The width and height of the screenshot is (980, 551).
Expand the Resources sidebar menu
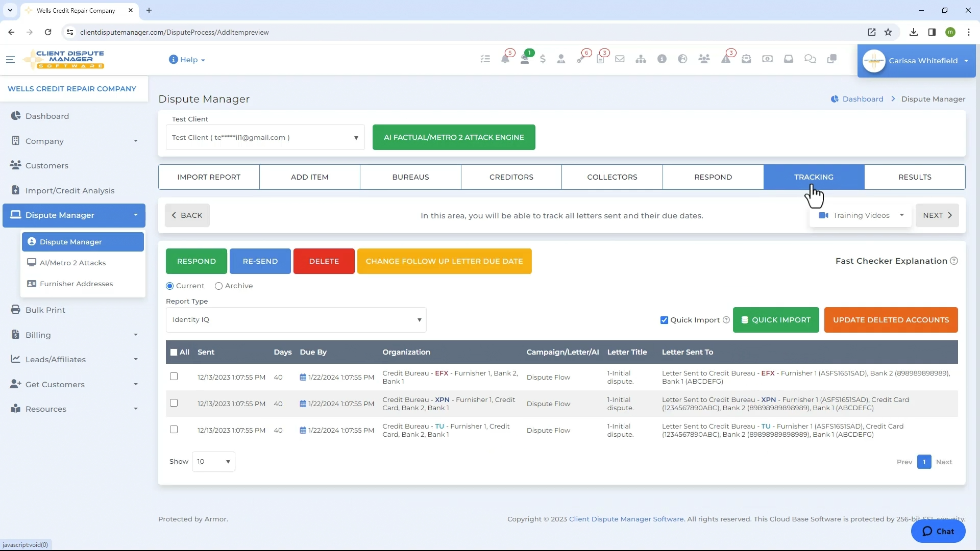coord(74,409)
